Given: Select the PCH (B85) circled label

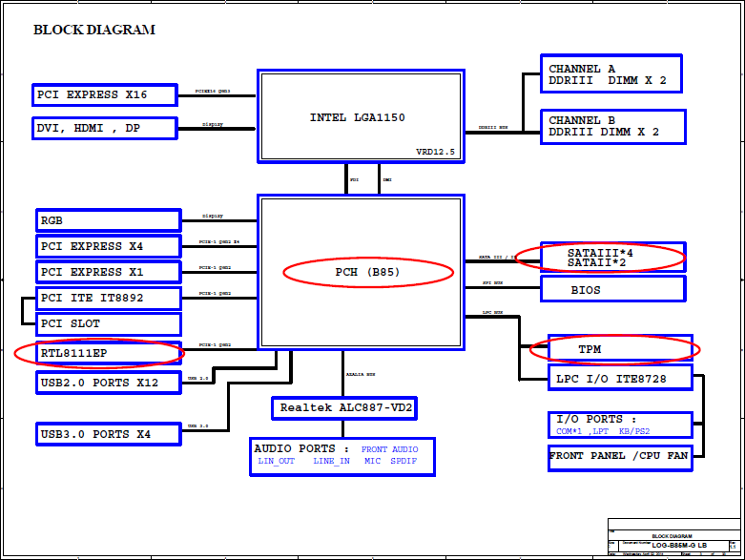Looking at the screenshot, I should pos(368,272).
